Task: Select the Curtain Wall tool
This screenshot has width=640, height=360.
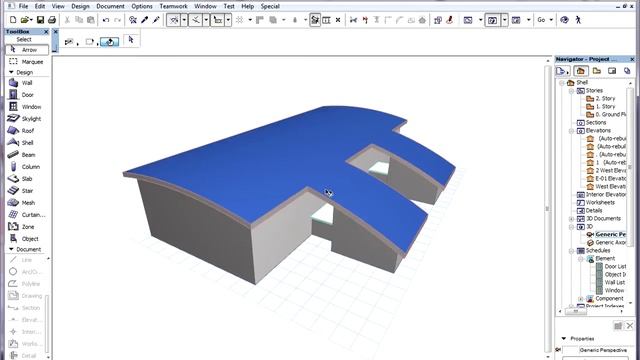Action: pos(27,215)
